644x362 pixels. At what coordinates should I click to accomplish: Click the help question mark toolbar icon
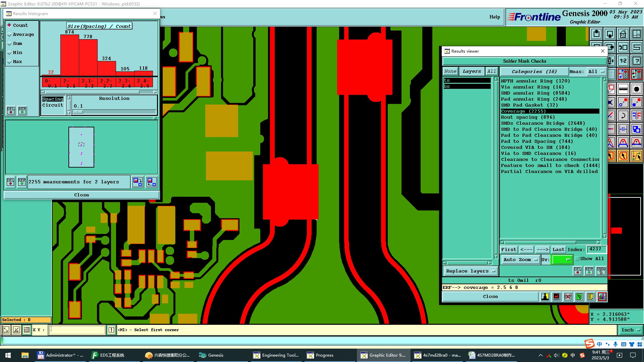tap(636, 61)
